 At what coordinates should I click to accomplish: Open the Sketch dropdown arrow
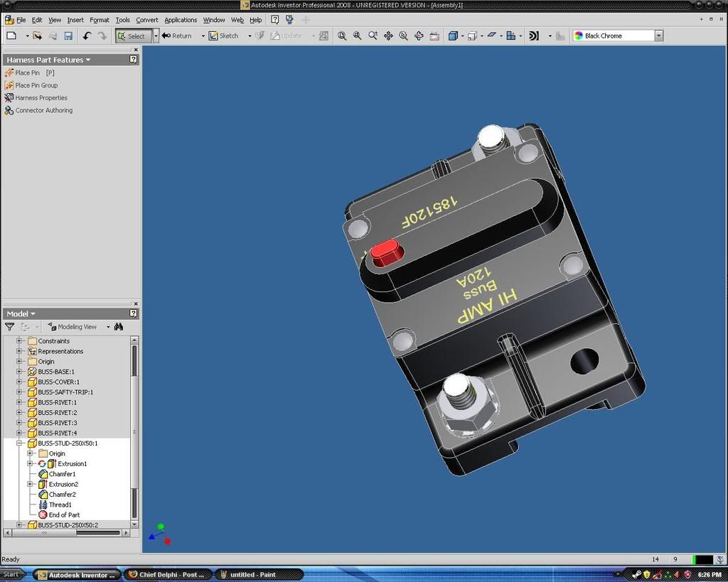[250, 36]
